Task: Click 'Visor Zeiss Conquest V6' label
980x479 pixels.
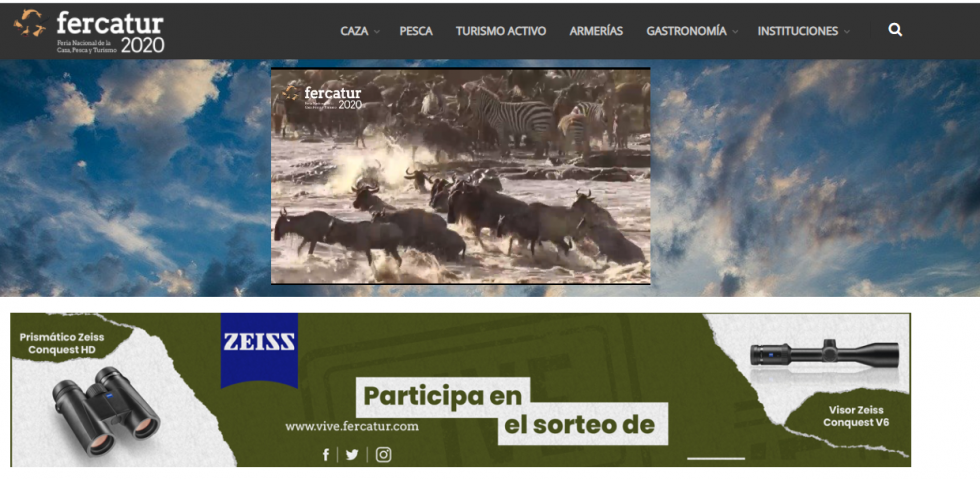Action: click(856, 416)
